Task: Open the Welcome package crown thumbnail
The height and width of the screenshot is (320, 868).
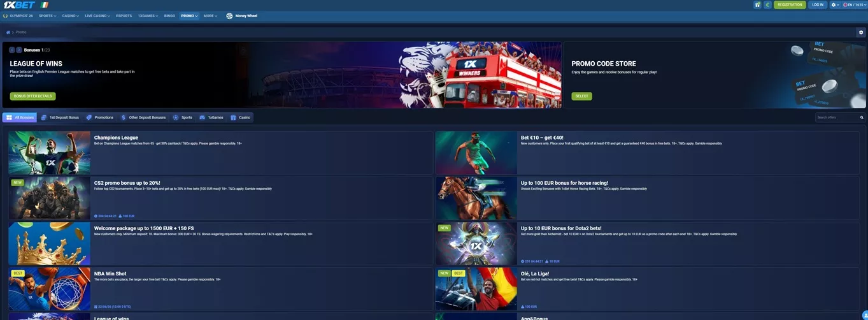Action: (x=50, y=244)
